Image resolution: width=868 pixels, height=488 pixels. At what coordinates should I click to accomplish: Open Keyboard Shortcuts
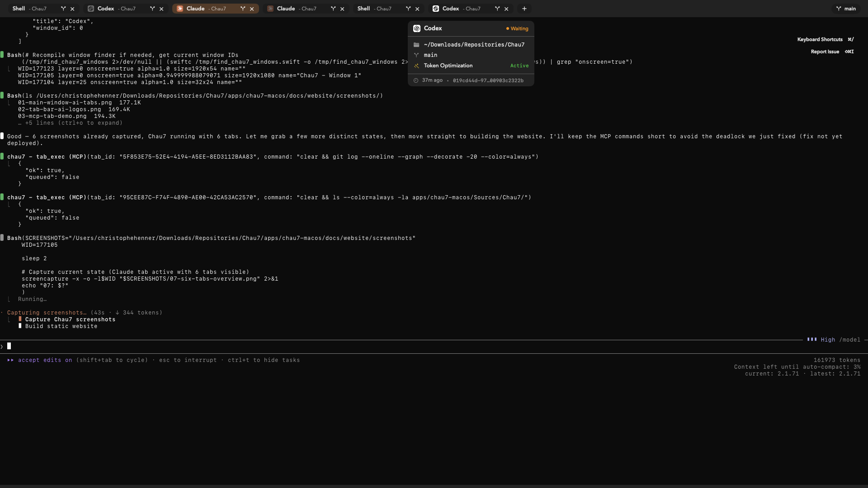coord(821,39)
